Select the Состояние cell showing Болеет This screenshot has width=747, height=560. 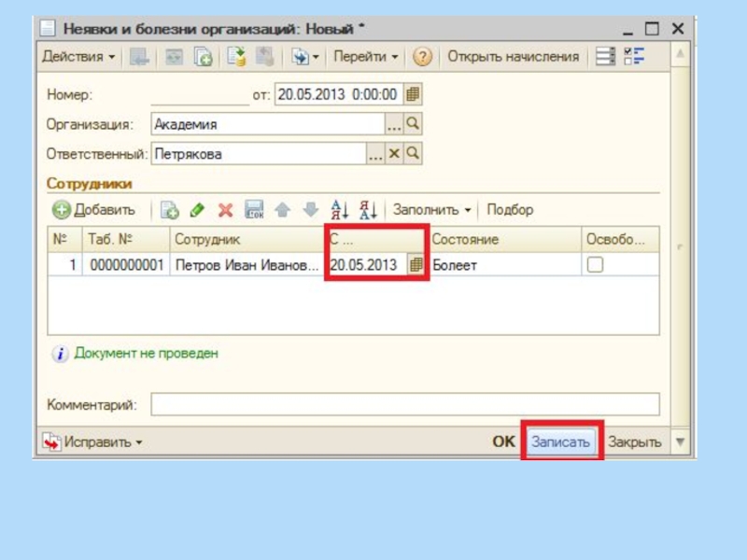(504, 265)
